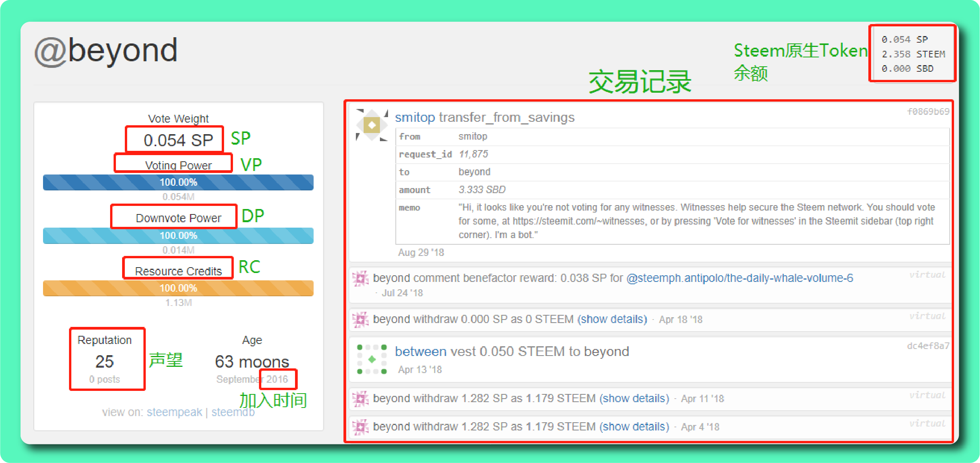Viewport: 980px width, 463px height.
Task: Click transaction hash f0869b69
Action: click(928, 112)
